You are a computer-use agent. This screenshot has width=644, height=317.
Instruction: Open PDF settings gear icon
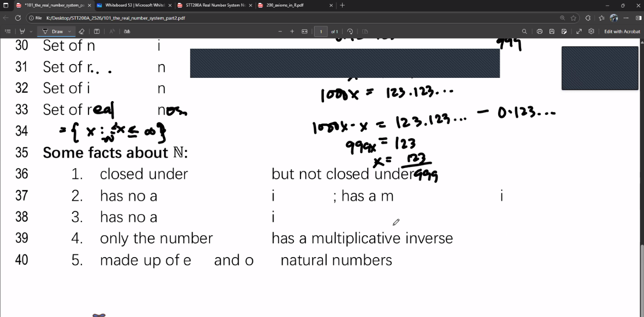(591, 32)
